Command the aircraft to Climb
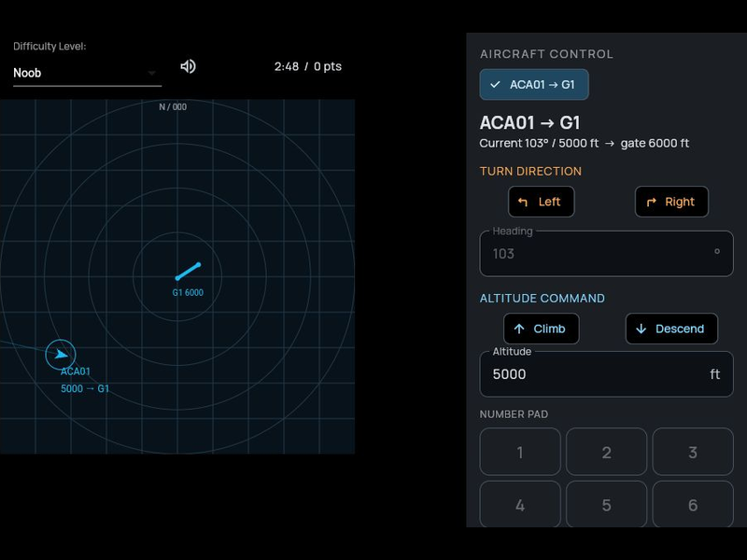The width and height of the screenshot is (747, 560). point(541,329)
